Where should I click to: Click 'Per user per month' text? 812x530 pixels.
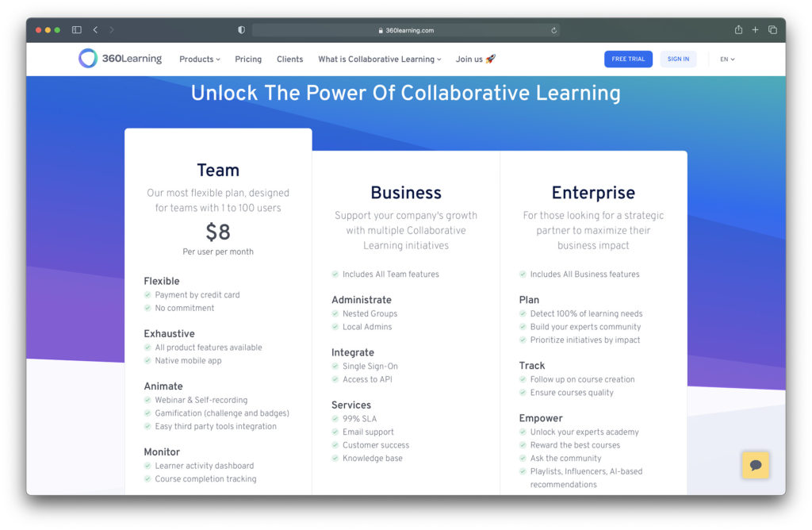coord(218,252)
